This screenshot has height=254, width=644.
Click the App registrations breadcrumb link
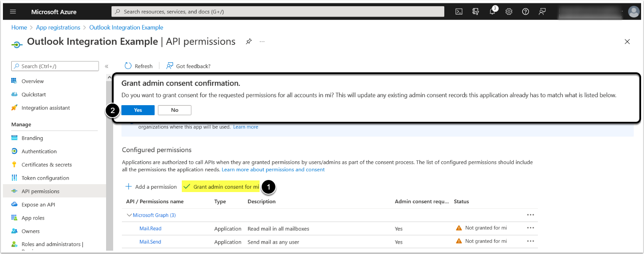pyautogui.click(x=58, y=27)
